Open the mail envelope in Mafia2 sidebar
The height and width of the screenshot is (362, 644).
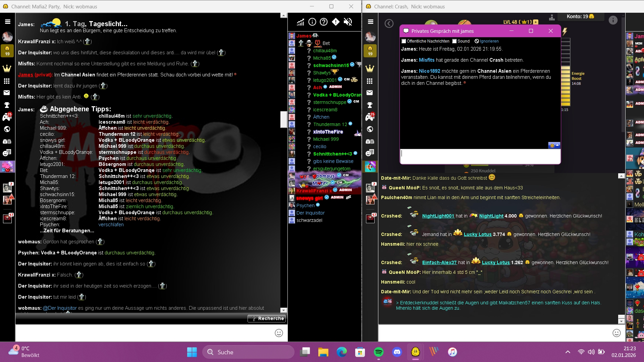click(x=7, y=93)
